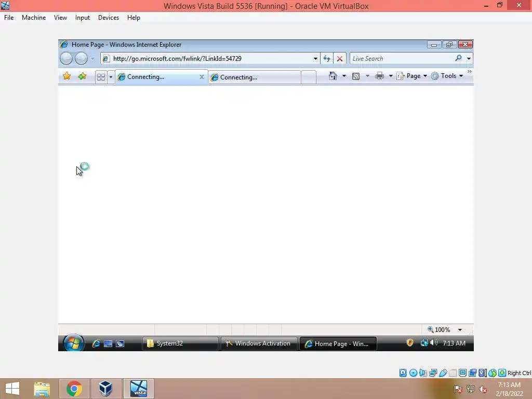Open the Windows 8 Start button

coord(12,389)
